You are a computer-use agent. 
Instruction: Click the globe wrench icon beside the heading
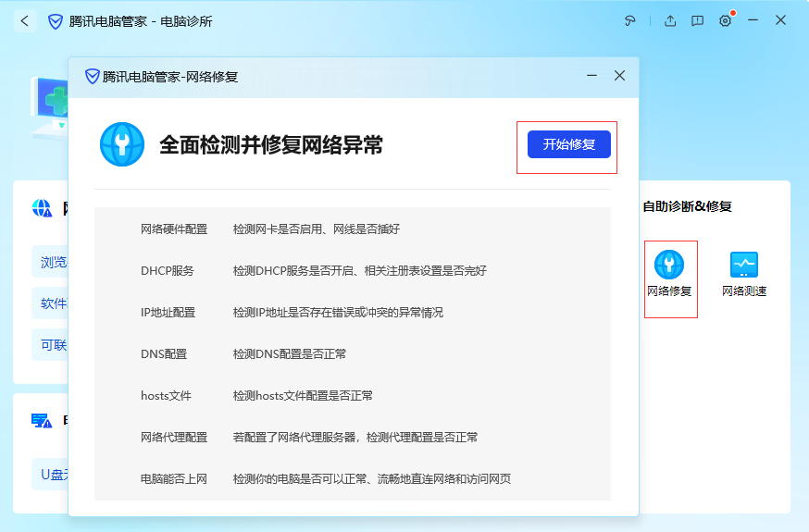click(x=122, y=144)
